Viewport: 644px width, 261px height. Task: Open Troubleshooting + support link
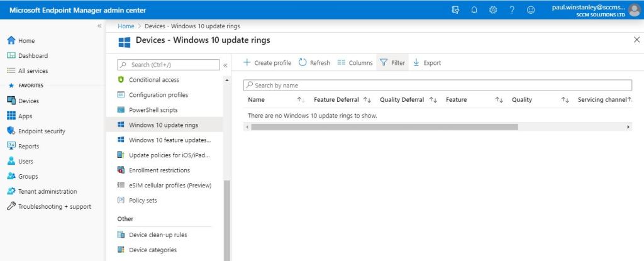tap(55, 207)
